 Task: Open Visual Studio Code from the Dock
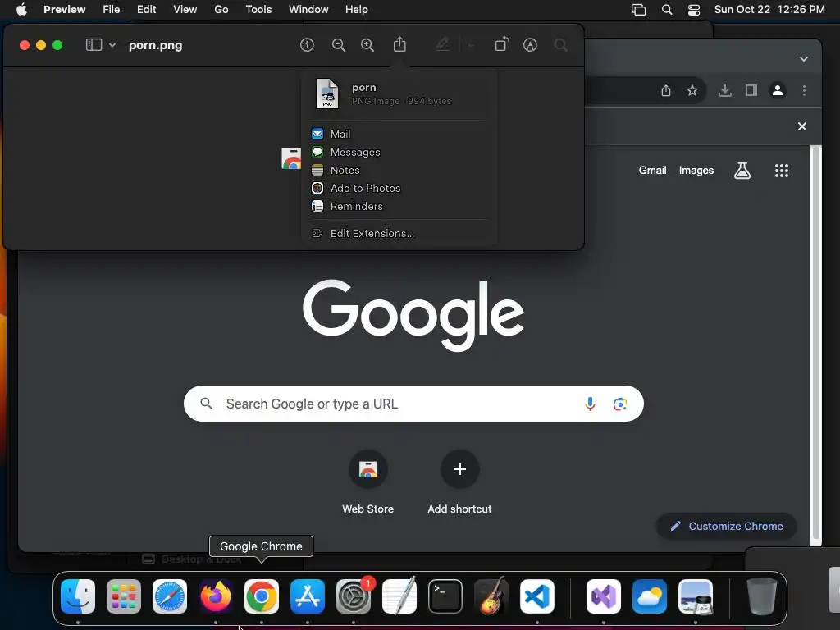[537, 596]
